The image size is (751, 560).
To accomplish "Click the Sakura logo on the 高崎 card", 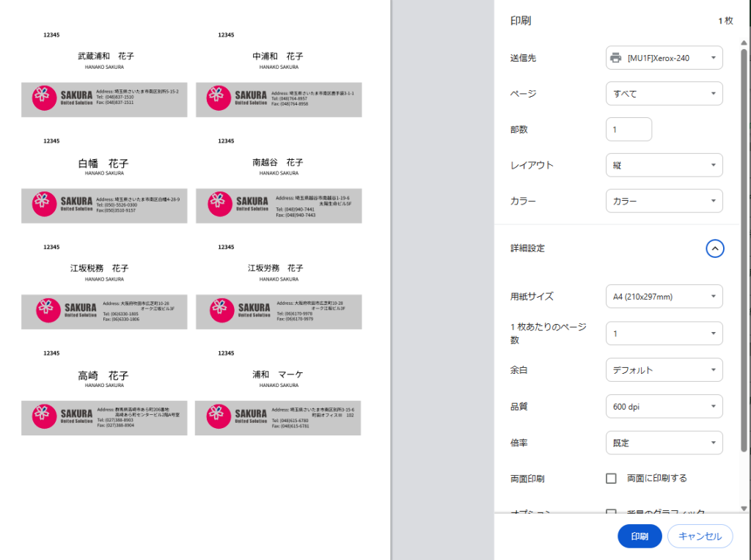I will click(x=43, y=416).
